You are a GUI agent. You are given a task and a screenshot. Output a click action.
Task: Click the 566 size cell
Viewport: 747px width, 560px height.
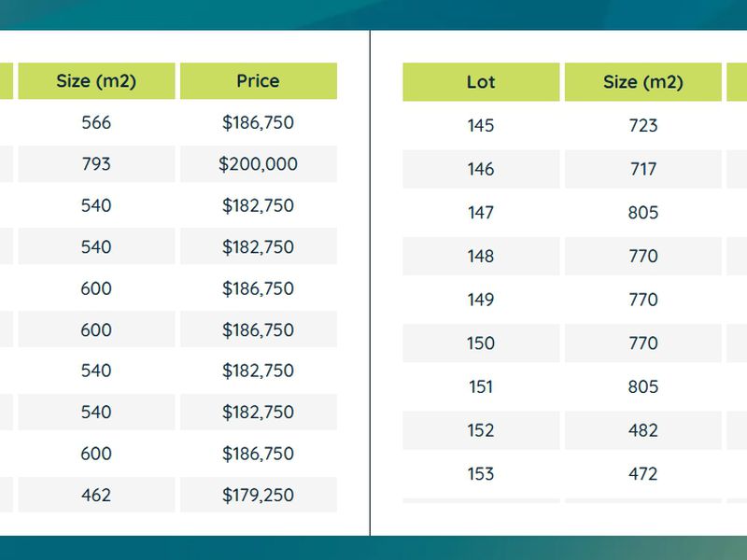click(x=96, y=123)
